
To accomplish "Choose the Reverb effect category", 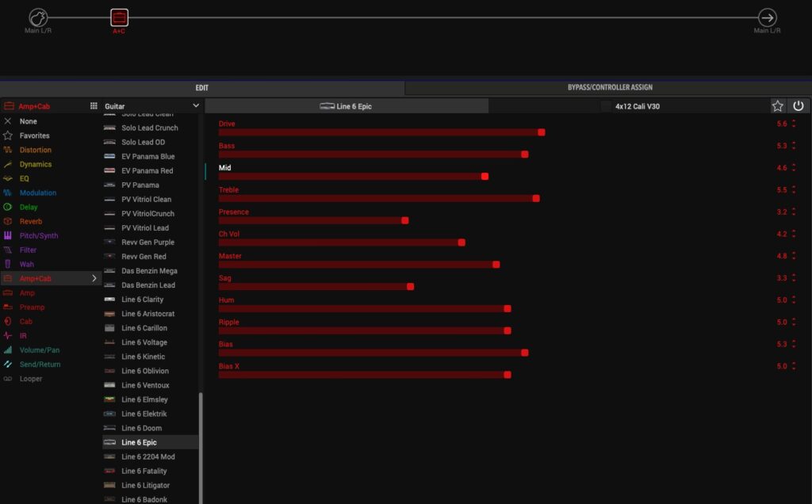I will pyautogui.click(x=31, y=221).
